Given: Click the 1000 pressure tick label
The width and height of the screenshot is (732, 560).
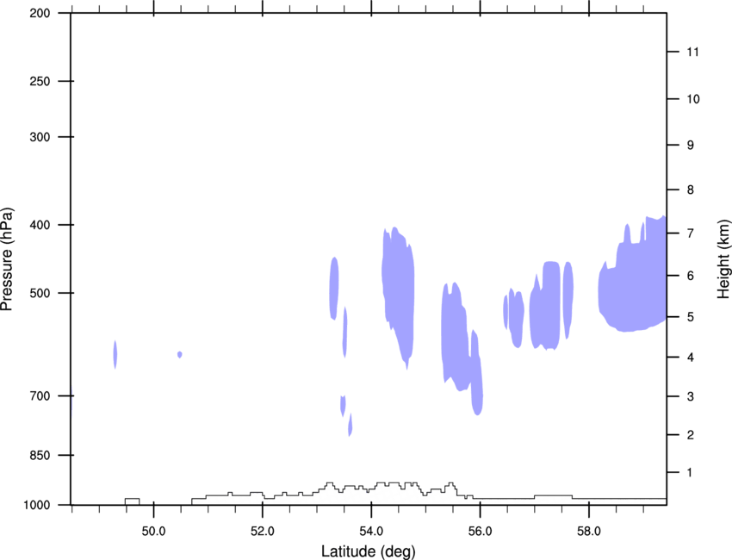Looking at the screenshot, I should coord(37,505).
